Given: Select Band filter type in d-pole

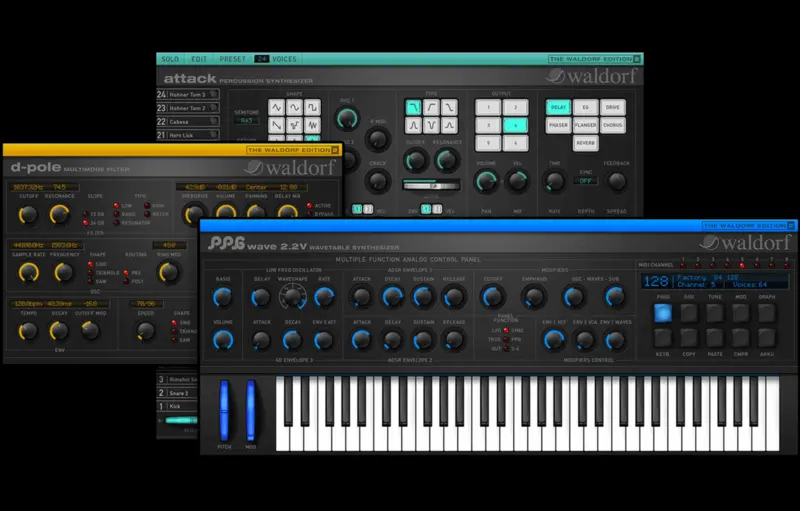Looking at the screenshot, I should [x=116, y=214].
